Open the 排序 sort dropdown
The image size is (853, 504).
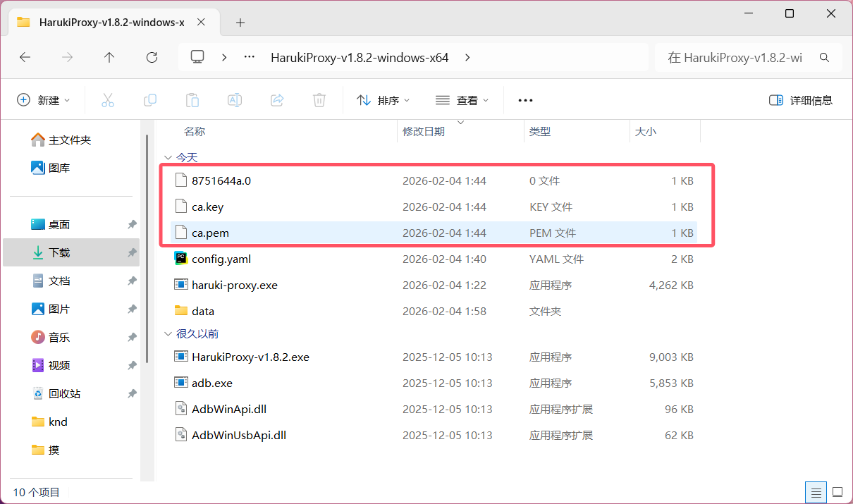[x=383, y=100]
